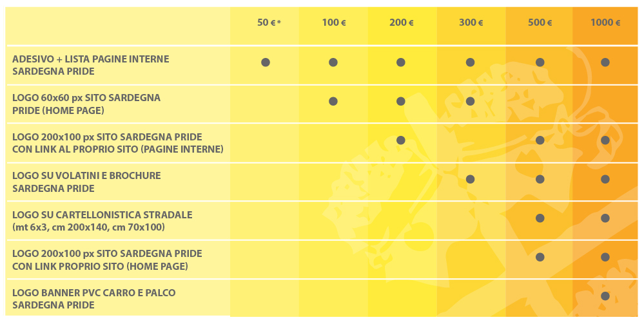Image resolution: width=644 pixels, height=322 pixels.
Task: Click 300 € dot for Logo su Volantini
Action: click(470, 179)
